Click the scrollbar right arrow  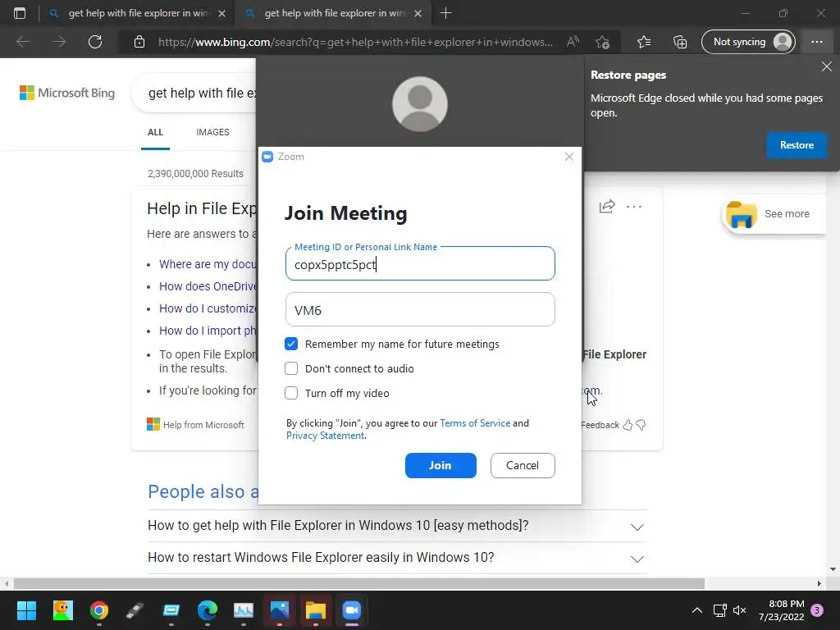coord(819,583)
